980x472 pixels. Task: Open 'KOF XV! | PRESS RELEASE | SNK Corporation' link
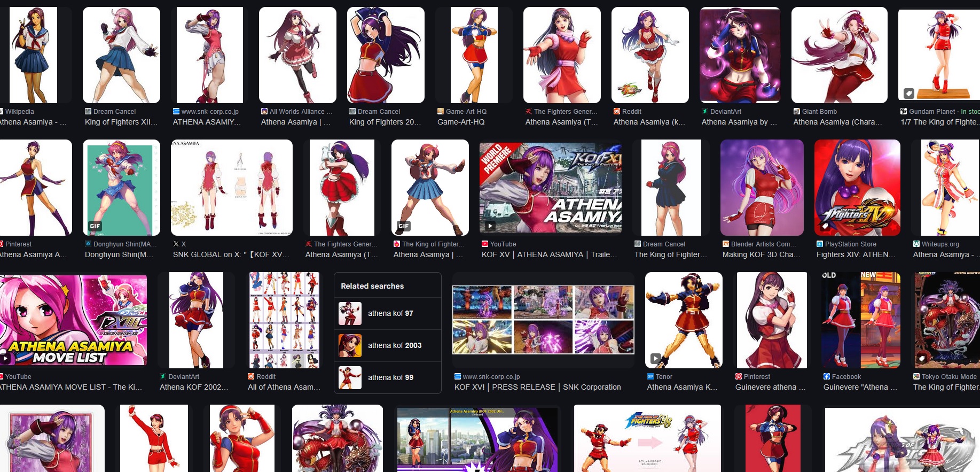[x=538, y=387]
